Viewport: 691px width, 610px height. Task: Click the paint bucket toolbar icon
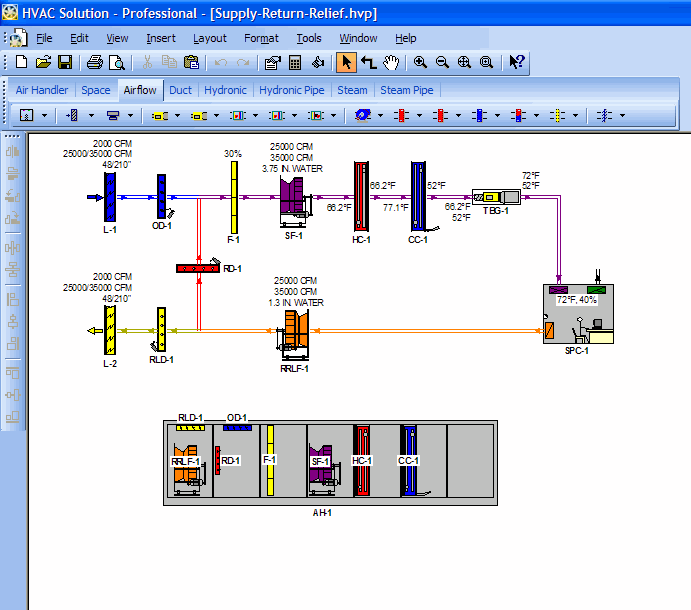(318, 62)
